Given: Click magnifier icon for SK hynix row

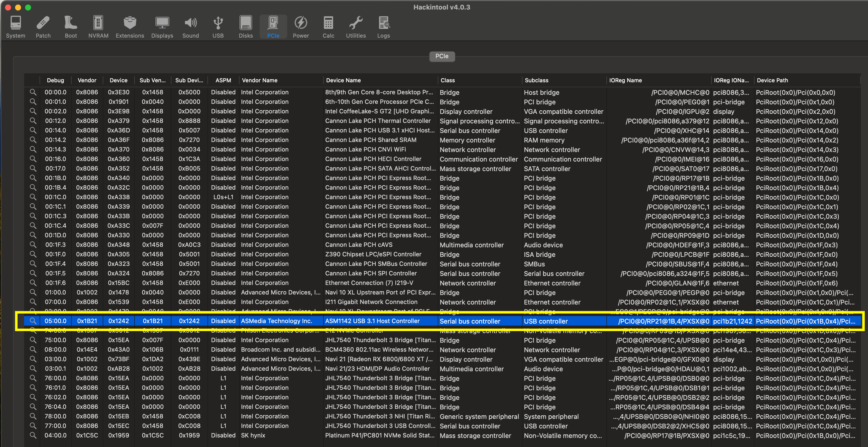Looking at the screenshot, I should point(33,435).
